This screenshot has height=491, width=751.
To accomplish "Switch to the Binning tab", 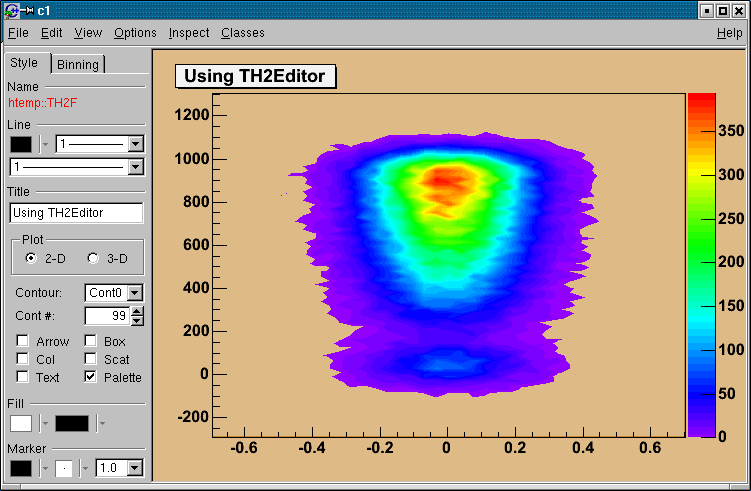I will [x=78, y=64].
